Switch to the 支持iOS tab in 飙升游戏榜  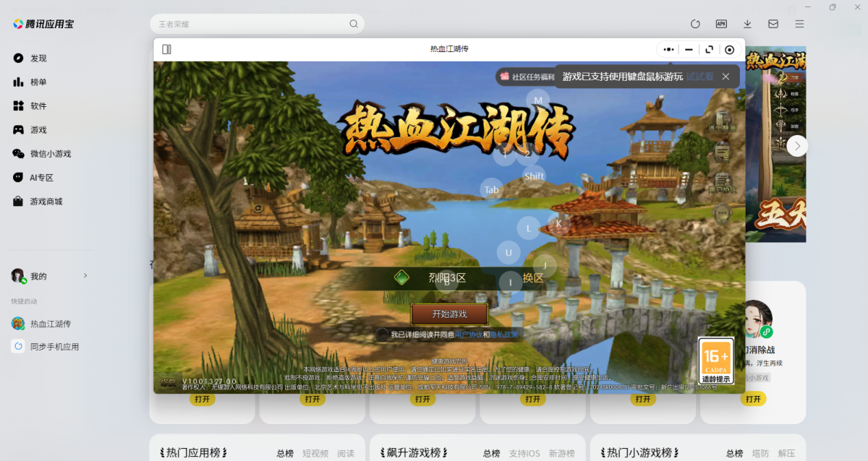(524, 452)
